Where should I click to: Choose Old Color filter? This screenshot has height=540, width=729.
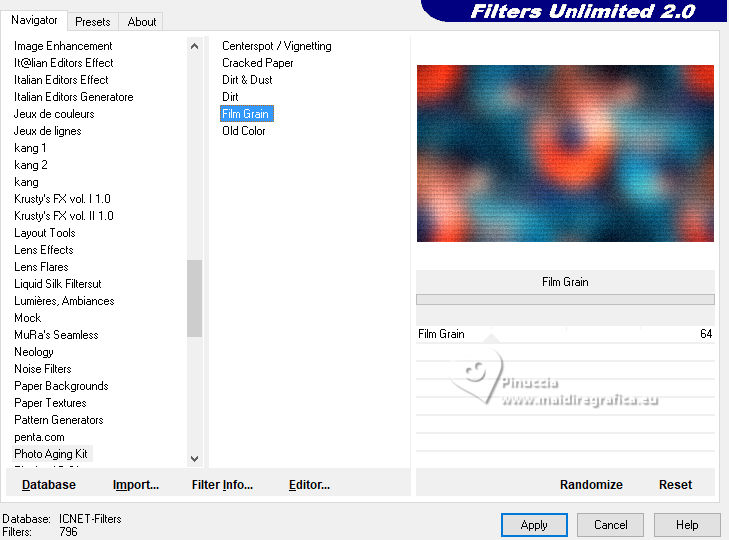[x=244, y=131]
